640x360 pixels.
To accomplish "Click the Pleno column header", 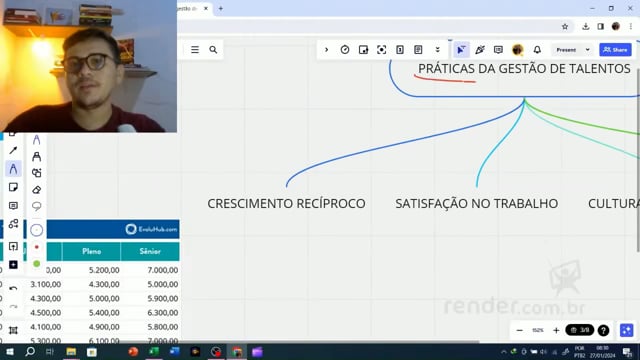I will point(91,251).
